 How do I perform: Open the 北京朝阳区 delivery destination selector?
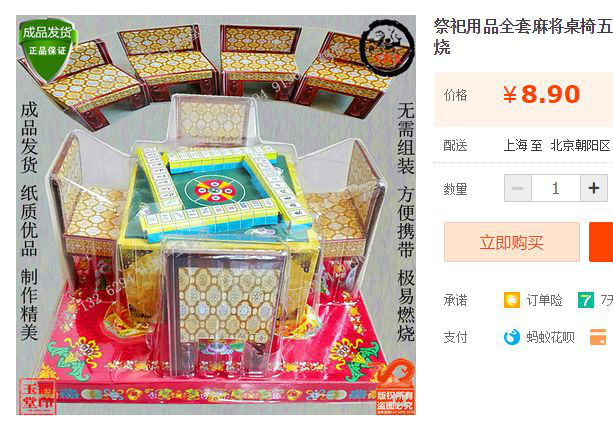pyautogui.click(x=581, y=146)
